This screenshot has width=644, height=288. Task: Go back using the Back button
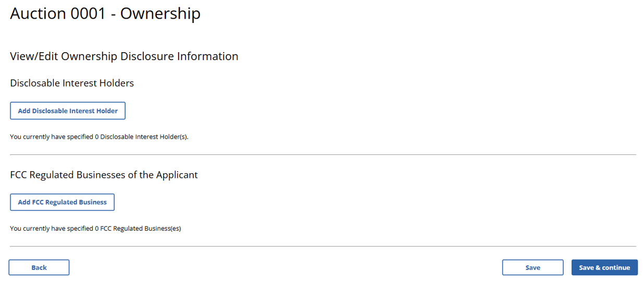pos(39,267)
